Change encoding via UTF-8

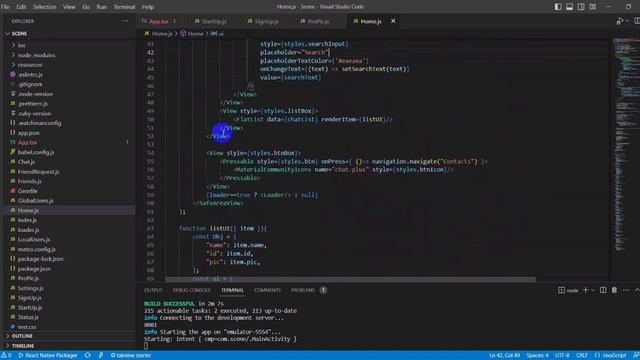pos(562,356)
